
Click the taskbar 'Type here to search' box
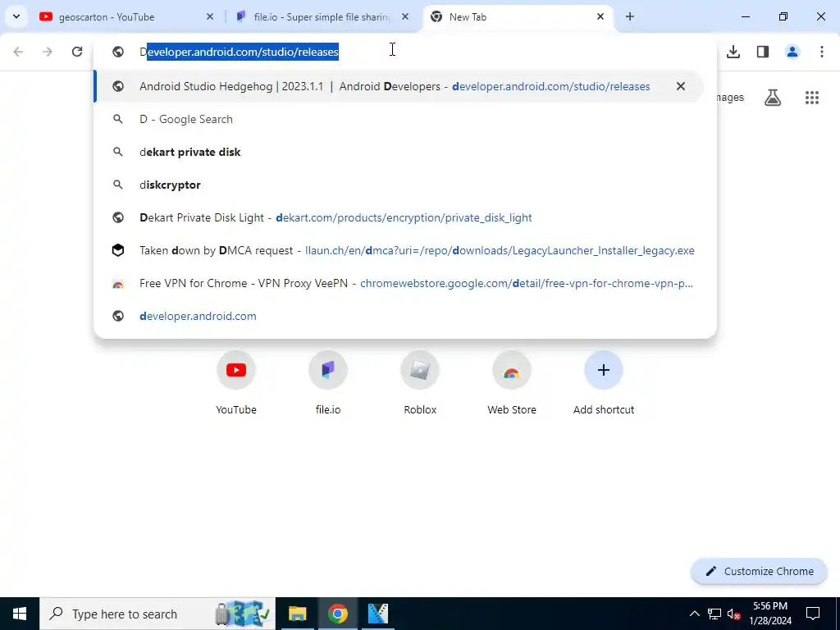tap(157, 614)
